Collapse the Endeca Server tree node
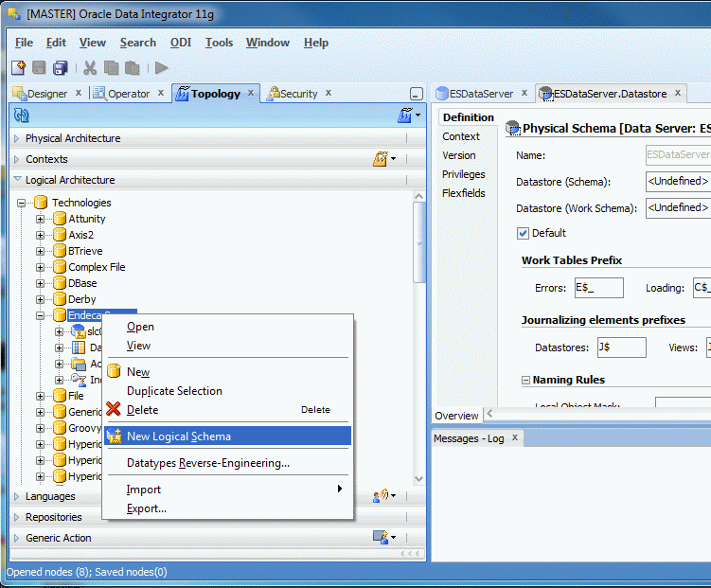The height and width of the screenshot is (588, 711). coord(41,315)
